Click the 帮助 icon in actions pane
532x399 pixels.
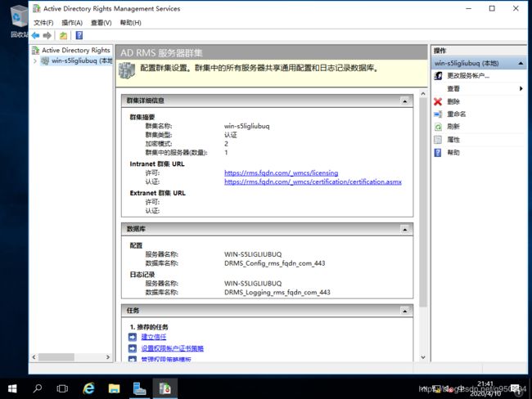click(438, 153)
